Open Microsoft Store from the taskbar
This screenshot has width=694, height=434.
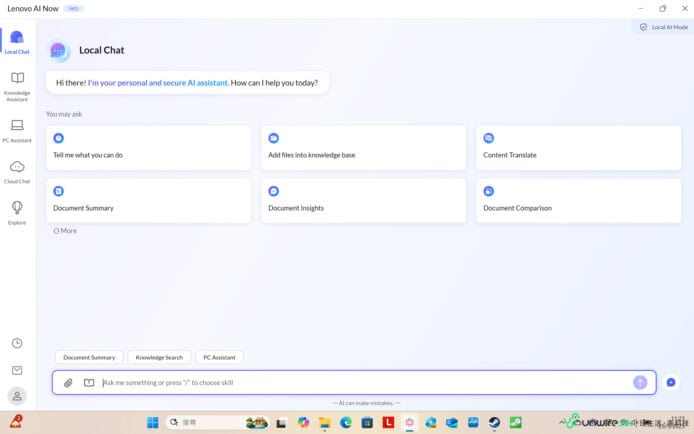click(367, 423)
